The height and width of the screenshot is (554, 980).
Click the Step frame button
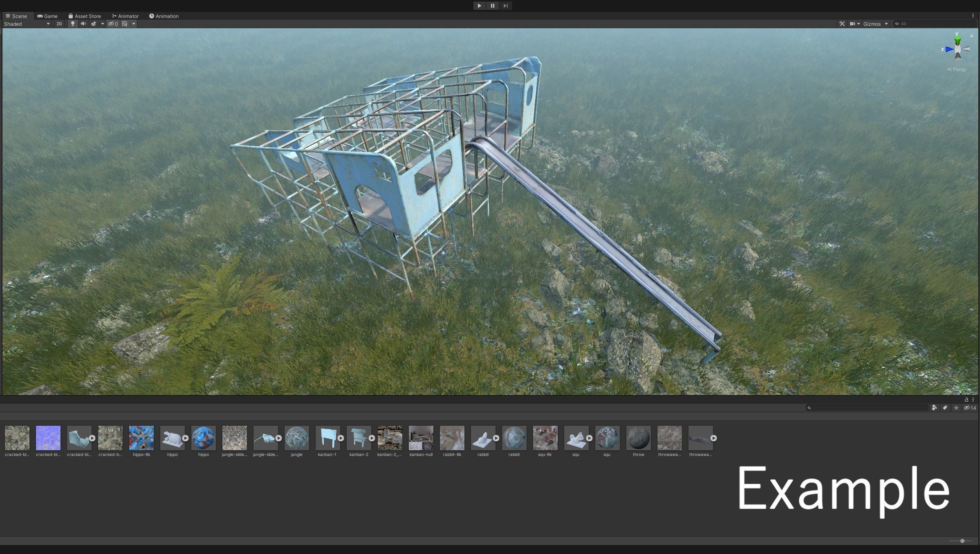click(x=505, y=6)
